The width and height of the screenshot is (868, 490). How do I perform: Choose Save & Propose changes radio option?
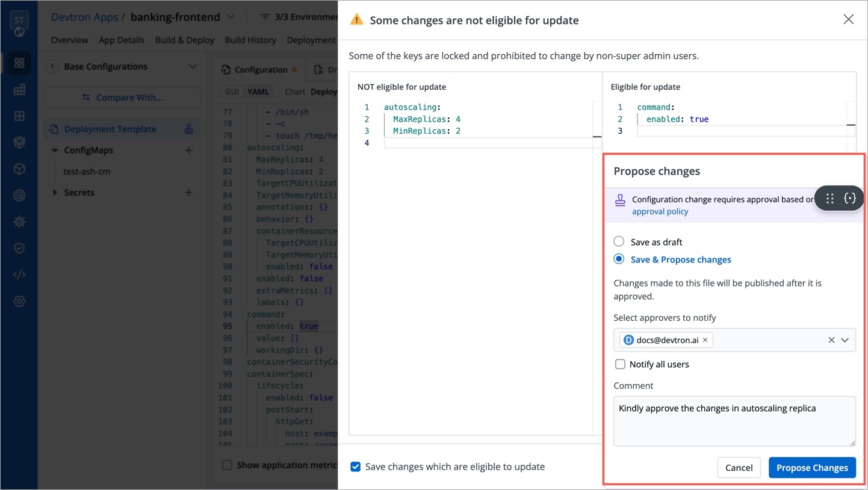[619, 259]
